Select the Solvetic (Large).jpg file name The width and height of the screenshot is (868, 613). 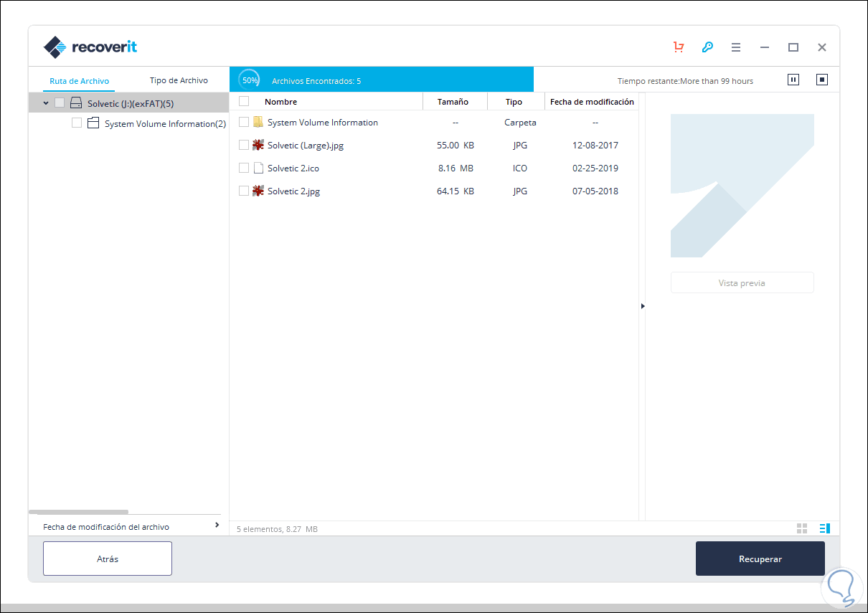(x=306, y=145)
